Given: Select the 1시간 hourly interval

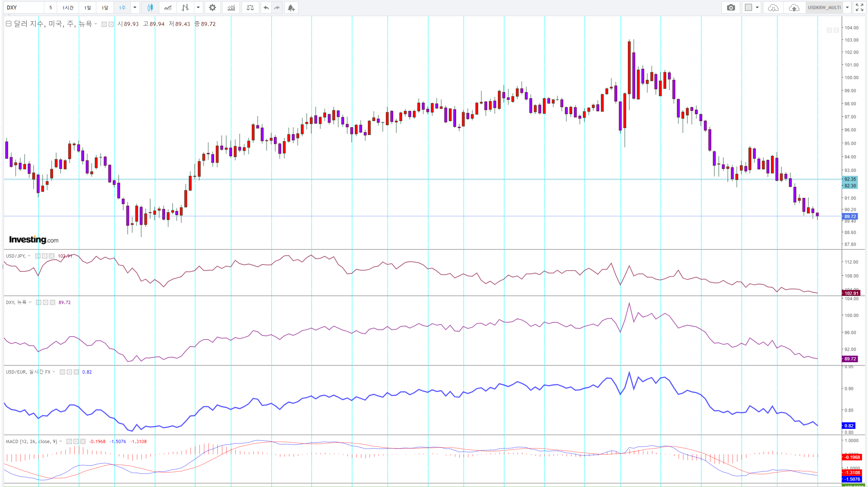Looking at the screenshot, I should point(68,8).
